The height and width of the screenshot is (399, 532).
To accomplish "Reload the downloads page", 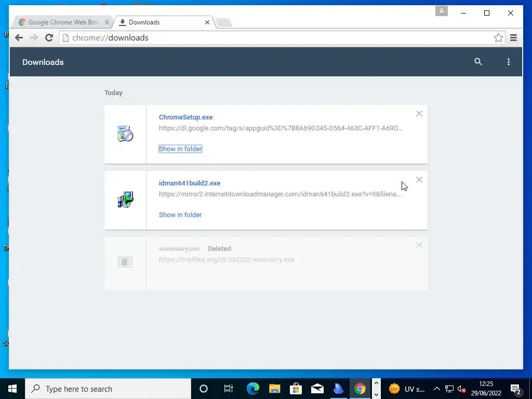I will tap(49, 37).
